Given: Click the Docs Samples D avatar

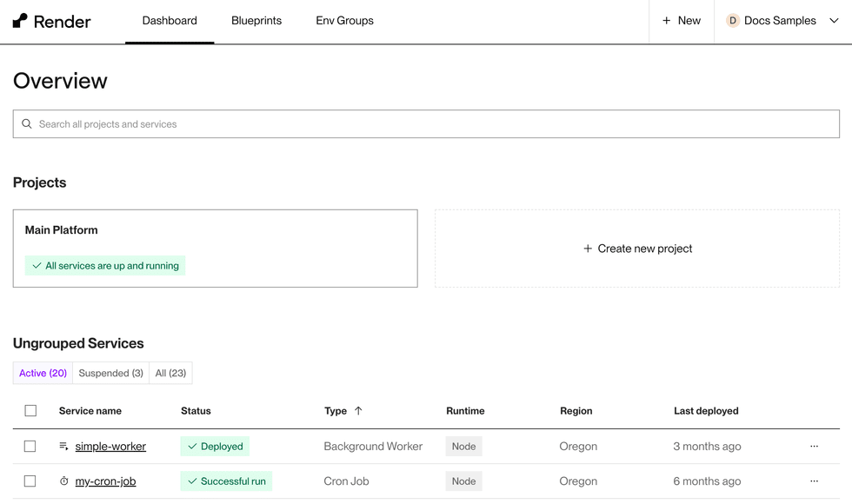Looking at the screenshot, I should pyautogui.click(x=732, y=21).
